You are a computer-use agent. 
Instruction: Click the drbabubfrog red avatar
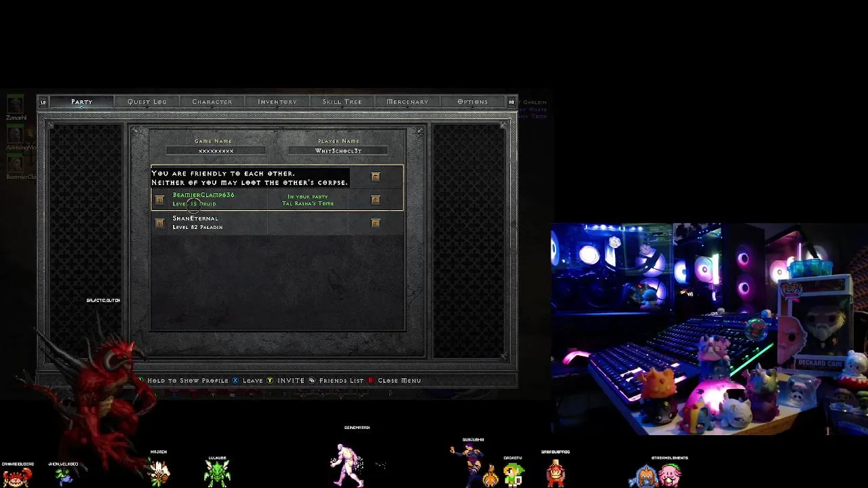555,472
